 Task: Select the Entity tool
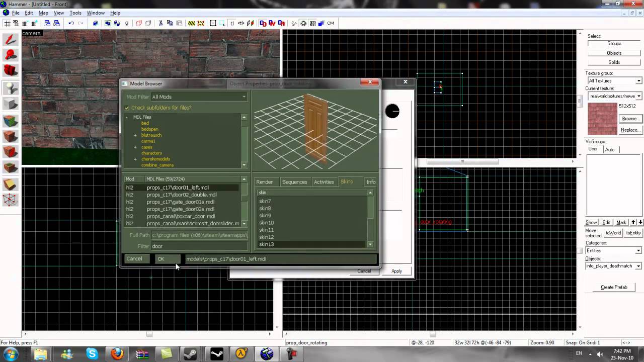pyautogui.click(x=11, y=88)
